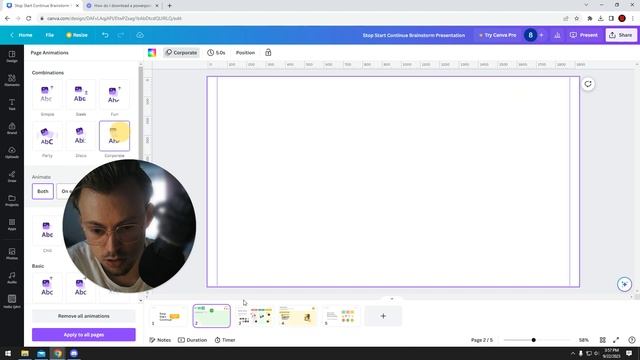Open the Photos sidebar tab
640x360 pixels.
12,254
